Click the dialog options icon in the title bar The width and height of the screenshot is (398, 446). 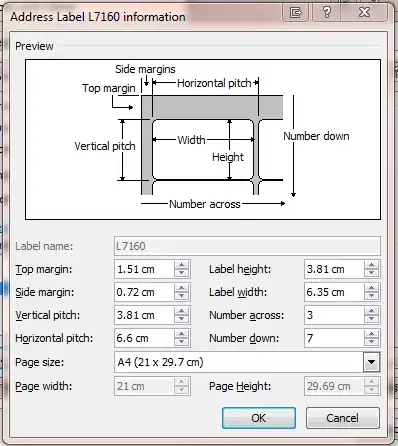click(x=295, y=13)
